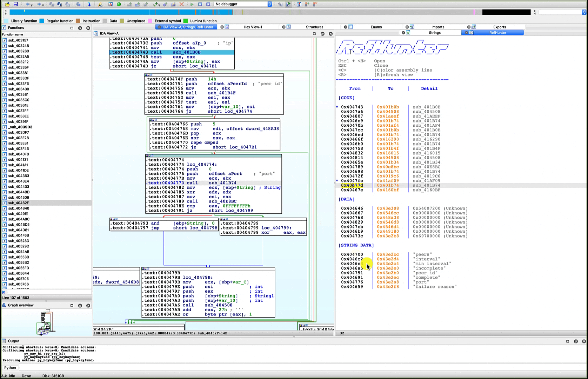Open the No debugger dropdown
The width and height of the screenshot is (588, 379).
[243, 4]
